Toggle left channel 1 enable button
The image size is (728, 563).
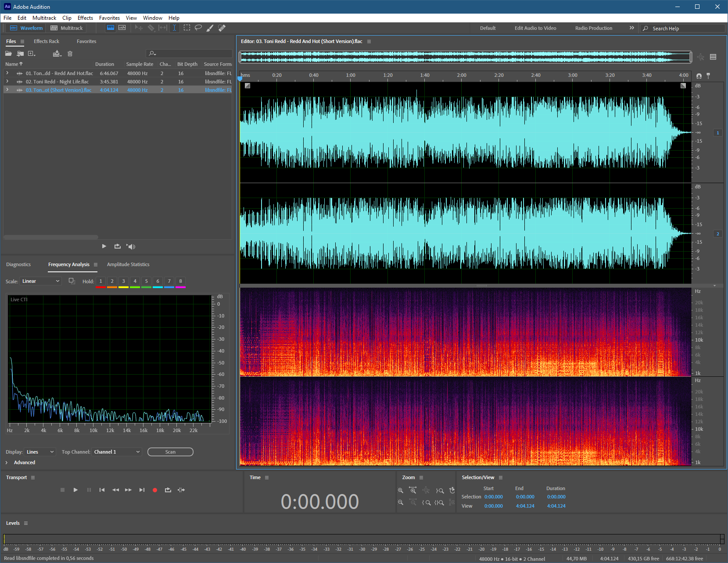[718, 133]
